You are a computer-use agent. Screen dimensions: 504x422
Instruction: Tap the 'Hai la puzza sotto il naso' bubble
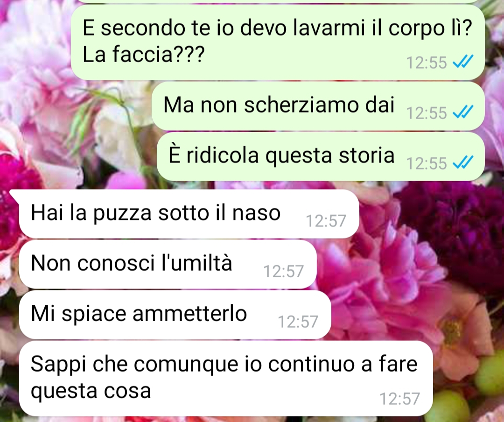coord(189,214)
